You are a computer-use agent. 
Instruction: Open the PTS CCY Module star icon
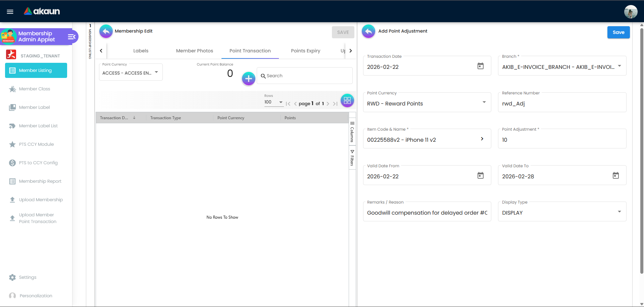point(12,144)
